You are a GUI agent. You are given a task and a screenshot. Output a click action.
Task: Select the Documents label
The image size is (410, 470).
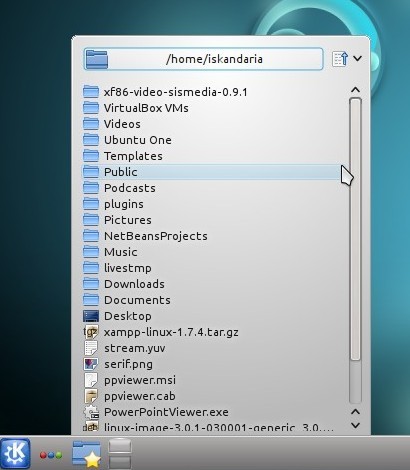[x=137, y=300]
